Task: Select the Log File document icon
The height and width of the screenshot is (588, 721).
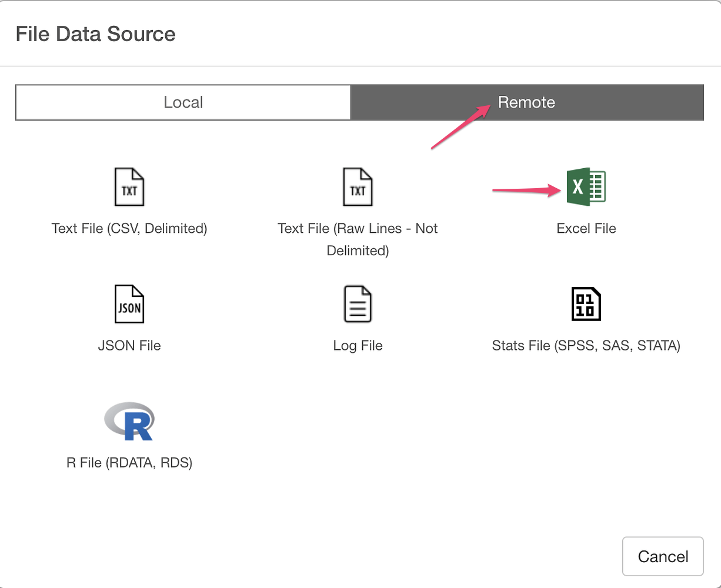Action: pos(358,304)
